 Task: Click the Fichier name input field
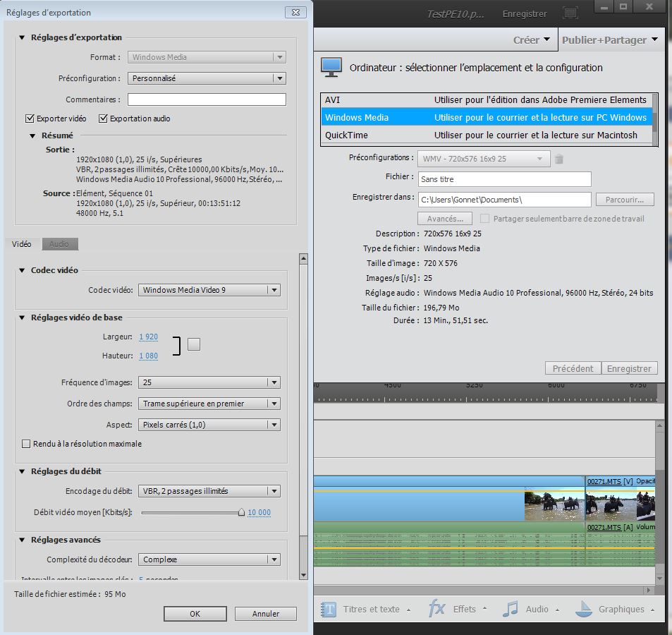tap(504, 179)
